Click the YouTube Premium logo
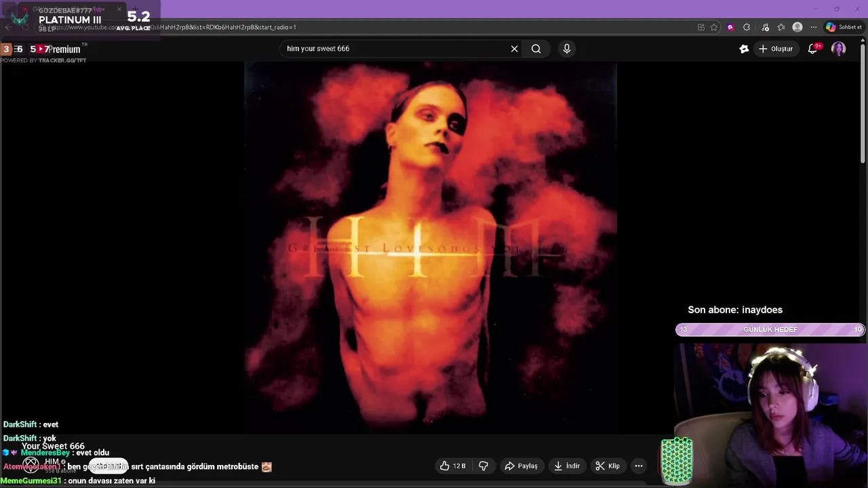Image resolution: width=868 pixels, height=488 pixels. point(58,49)
